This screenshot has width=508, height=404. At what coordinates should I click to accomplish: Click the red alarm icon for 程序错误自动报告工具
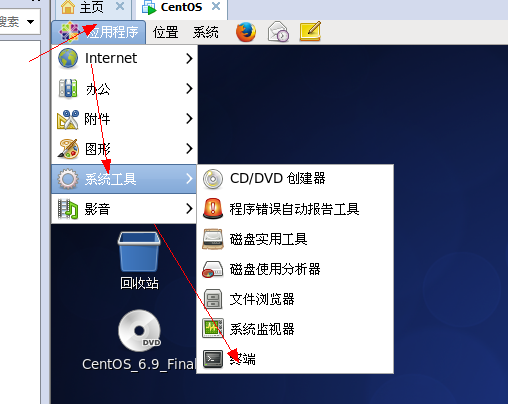point(213,209)
